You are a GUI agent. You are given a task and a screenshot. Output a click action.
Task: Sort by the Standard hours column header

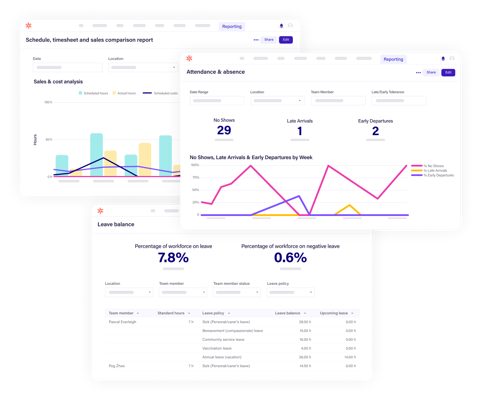click(174, 313)
